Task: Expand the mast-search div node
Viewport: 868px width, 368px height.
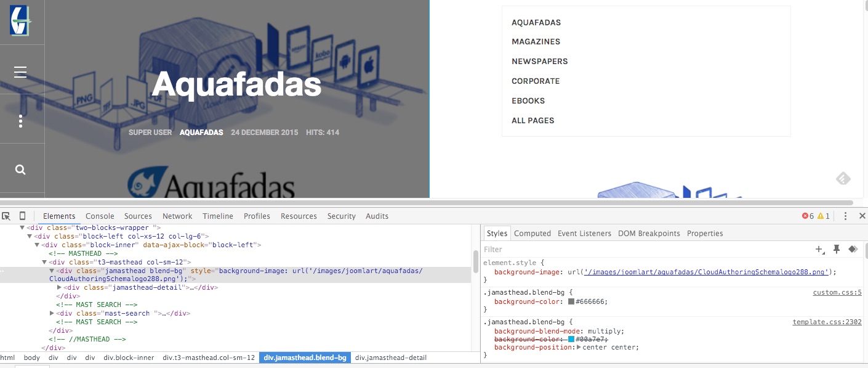Action: pyautogui.click(x=52, y=313)
